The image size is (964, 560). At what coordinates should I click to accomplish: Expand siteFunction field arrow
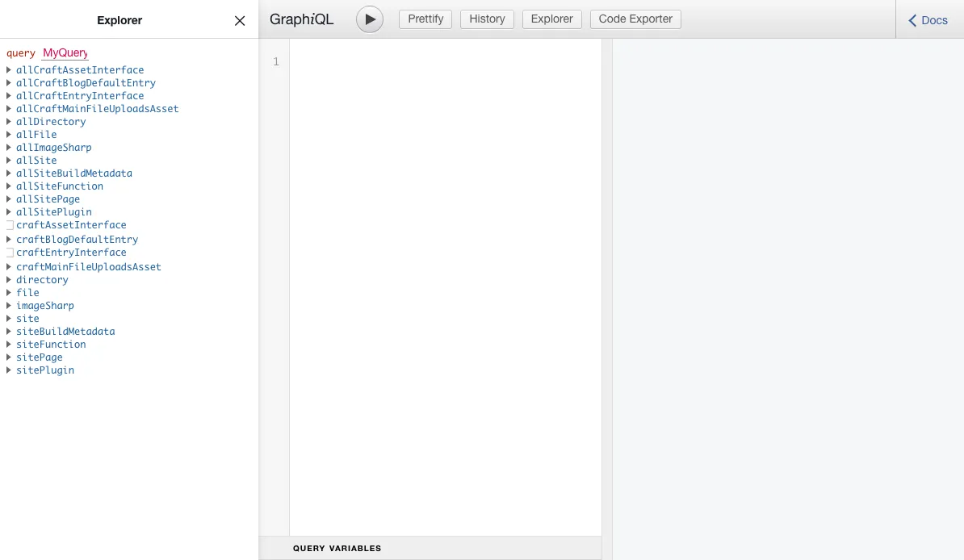pyautogui.click(x=9, y=345)
